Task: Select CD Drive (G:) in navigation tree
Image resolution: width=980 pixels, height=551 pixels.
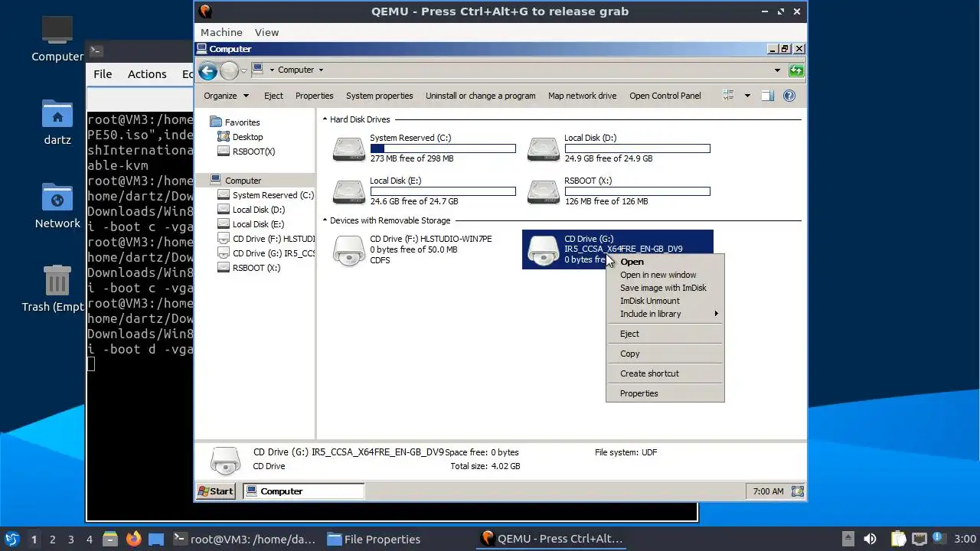Action: click(x=266, y=253)
